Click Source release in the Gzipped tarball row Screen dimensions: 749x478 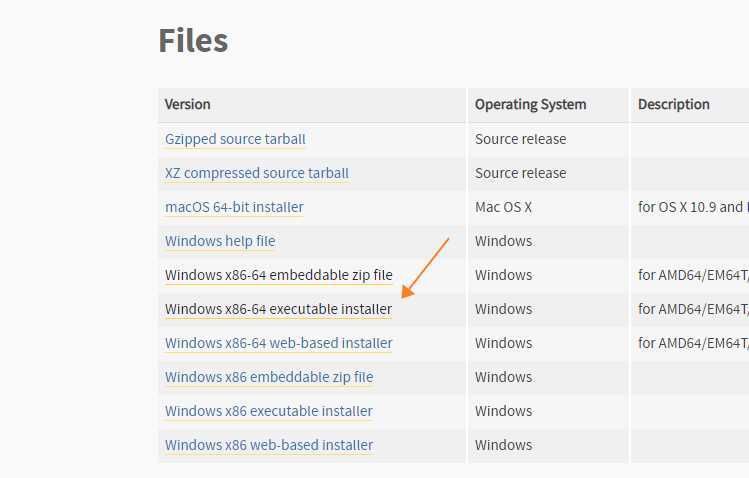tap(520, 139)
